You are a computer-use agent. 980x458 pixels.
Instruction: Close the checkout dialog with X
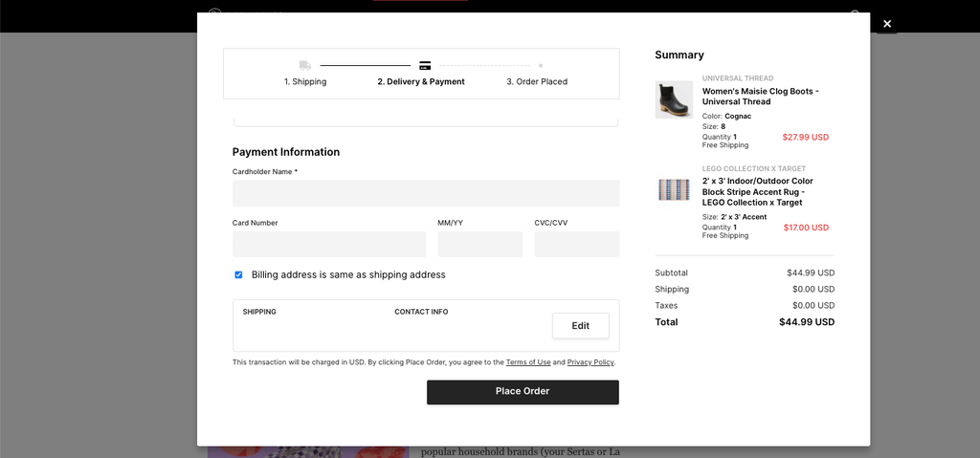[887, 24]
